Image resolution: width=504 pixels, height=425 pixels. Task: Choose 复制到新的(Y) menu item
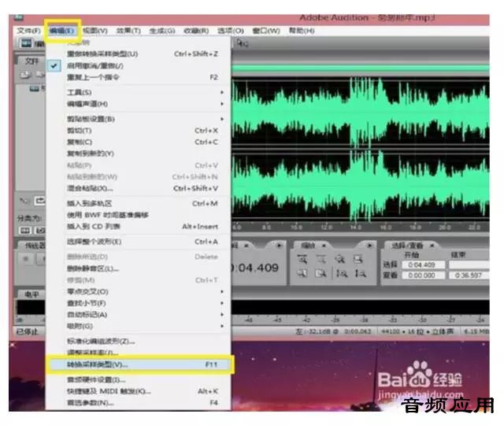(139, 154)
